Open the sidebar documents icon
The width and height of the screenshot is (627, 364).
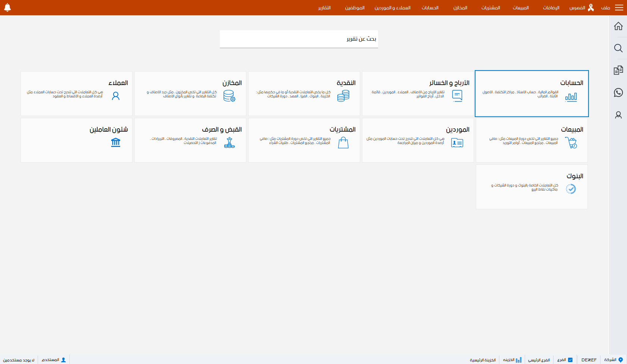coord(618,70)
